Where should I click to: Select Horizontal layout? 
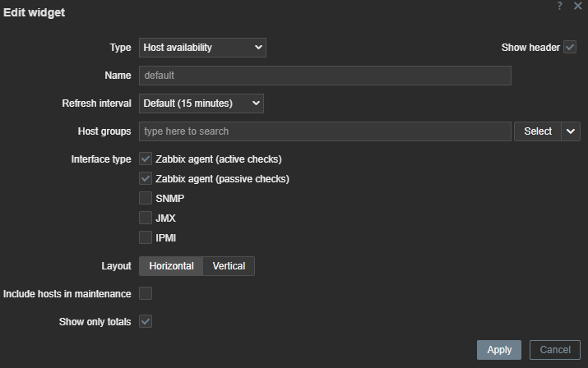click(171, 266)
